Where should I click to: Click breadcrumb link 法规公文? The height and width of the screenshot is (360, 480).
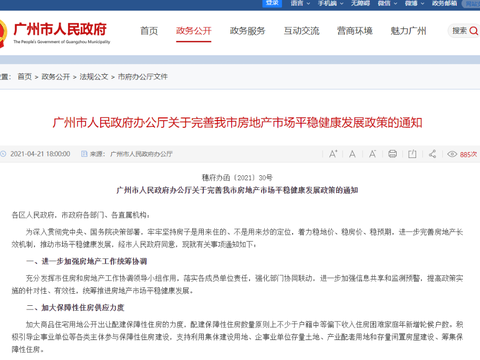(x=94, y=77)
